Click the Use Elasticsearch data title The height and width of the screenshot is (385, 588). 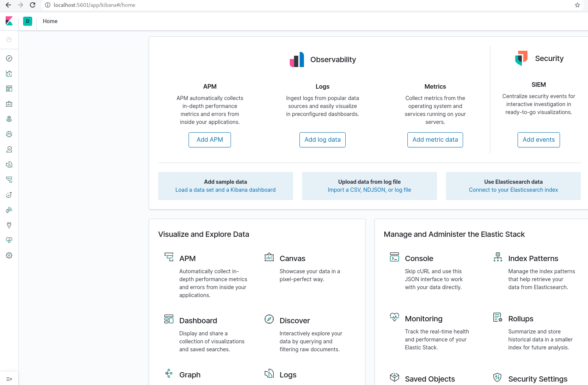coord(513,182)
